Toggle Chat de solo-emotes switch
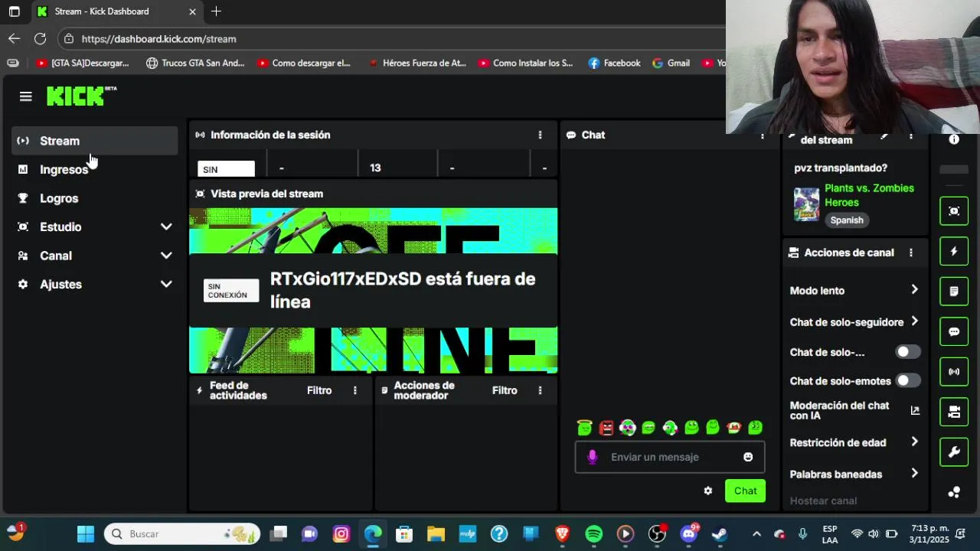 coord(908,380)
